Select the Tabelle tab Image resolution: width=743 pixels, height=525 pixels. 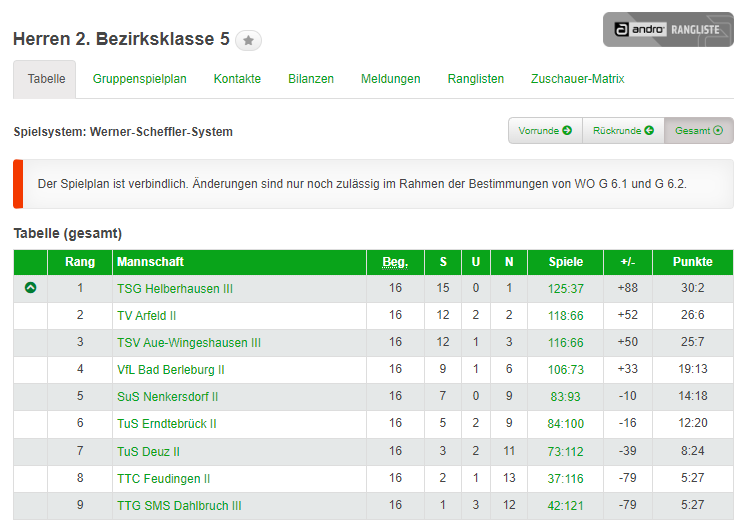click(46, 79)
